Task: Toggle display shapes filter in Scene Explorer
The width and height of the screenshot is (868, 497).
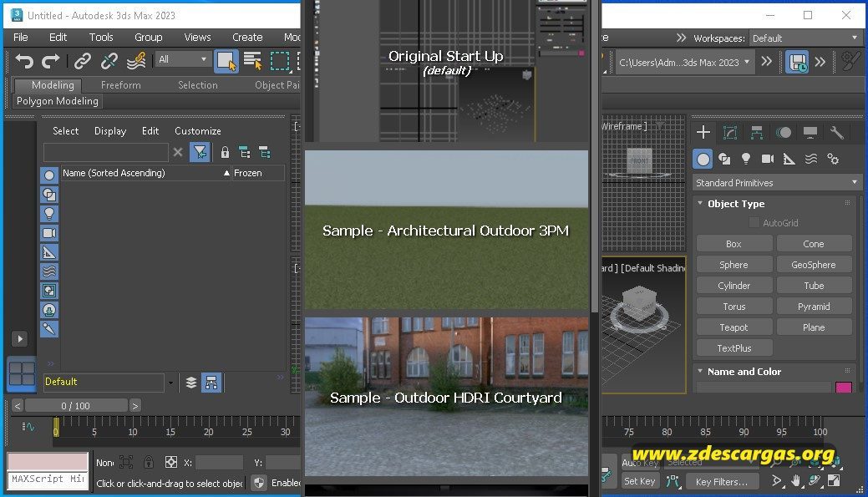Action: click(49, 195)
